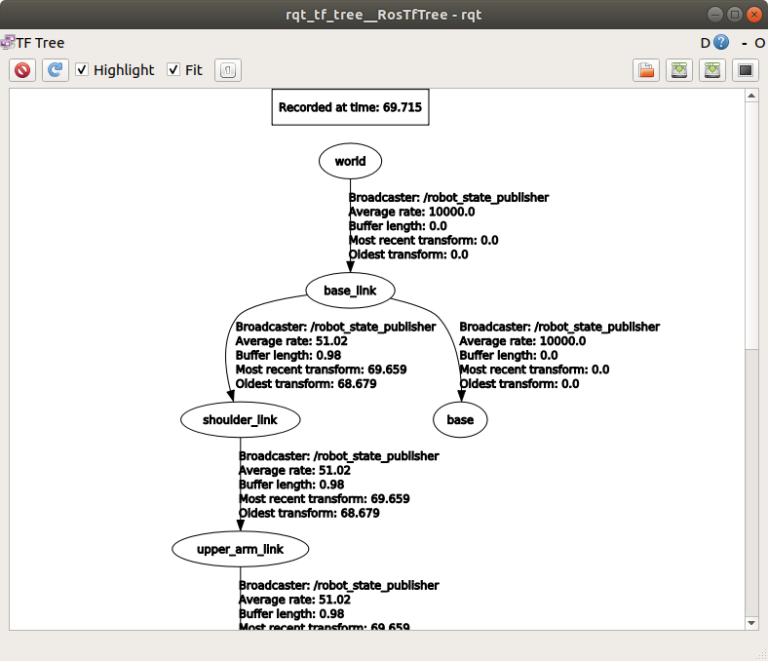
Task: Save the graph as DOT file
Action: pos(679,70)
